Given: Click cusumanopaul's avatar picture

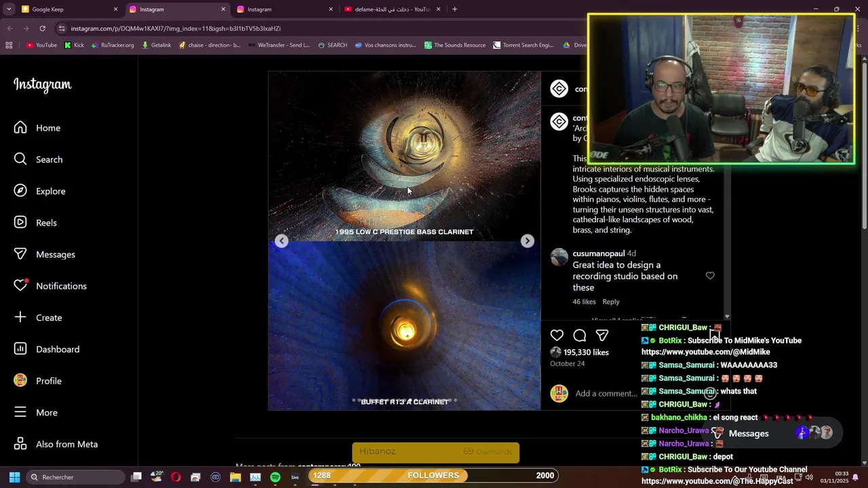Looking at the screenshot, I should 559,258.
